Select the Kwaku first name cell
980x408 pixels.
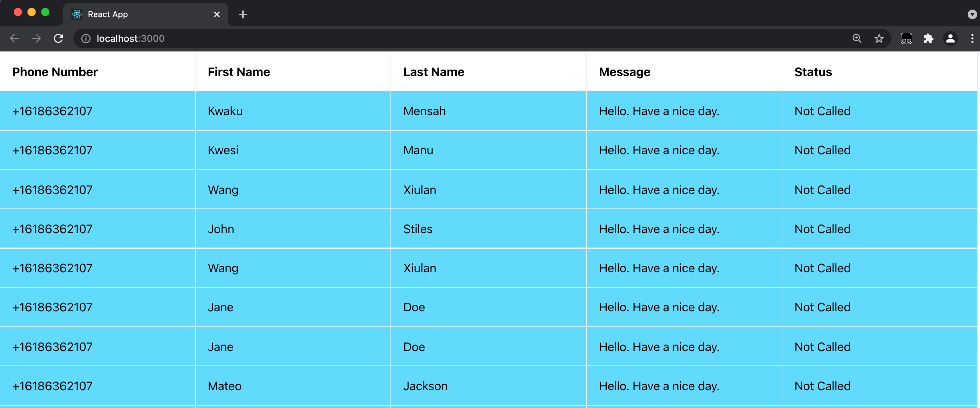pyautogui.click(x=225, y=111)
